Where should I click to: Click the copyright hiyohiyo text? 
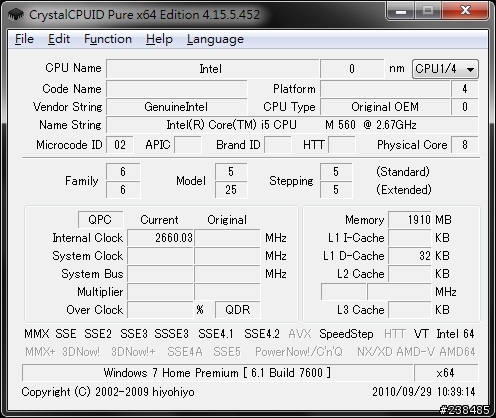pyautogui.click(x=108, y=392)
